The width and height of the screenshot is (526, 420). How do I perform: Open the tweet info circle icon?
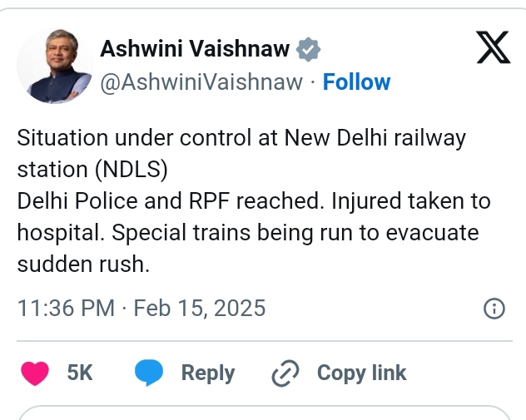pos(494,309)
